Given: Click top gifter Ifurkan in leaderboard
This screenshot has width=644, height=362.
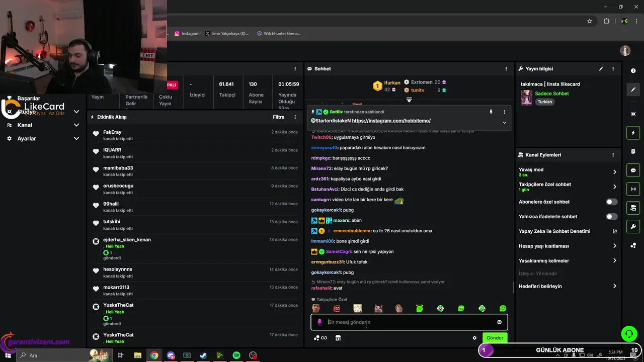Looking at the screenshot, I should (392, 82).
